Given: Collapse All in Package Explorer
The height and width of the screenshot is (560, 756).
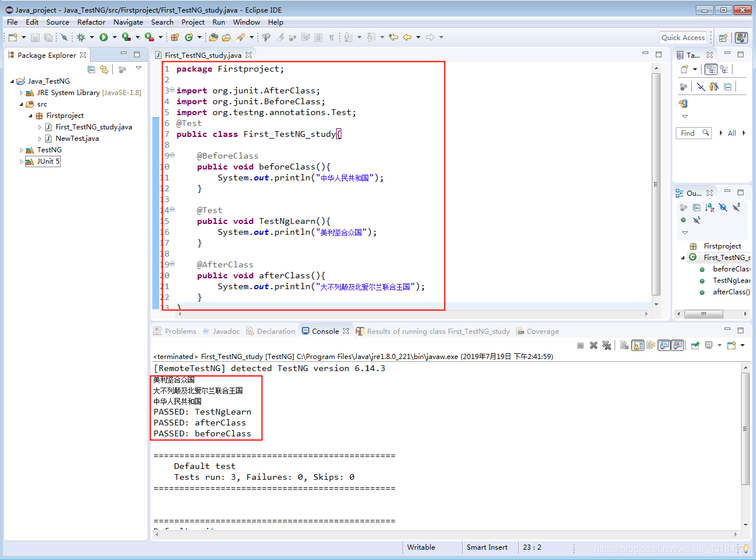Looking at the screenshot, I should click(x=91, y=69).
